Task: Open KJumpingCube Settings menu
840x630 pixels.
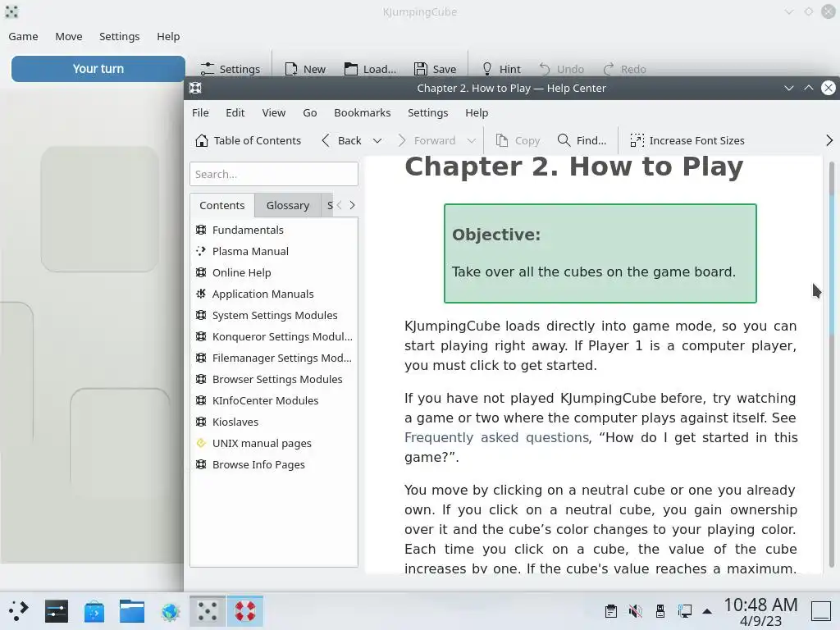Action: 120,36
